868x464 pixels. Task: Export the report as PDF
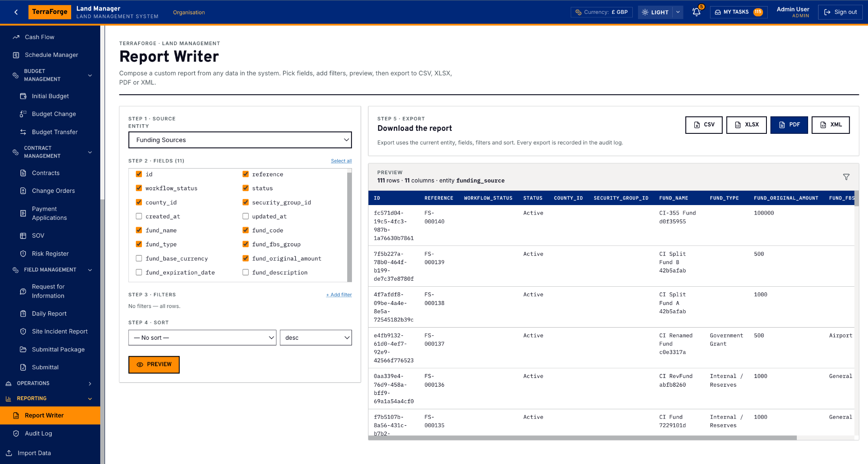tap(789, 125)
